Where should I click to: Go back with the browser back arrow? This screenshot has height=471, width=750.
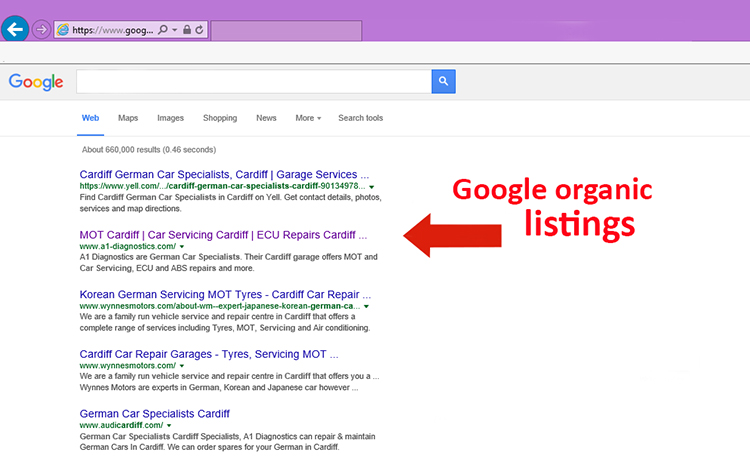pos(15,30)
